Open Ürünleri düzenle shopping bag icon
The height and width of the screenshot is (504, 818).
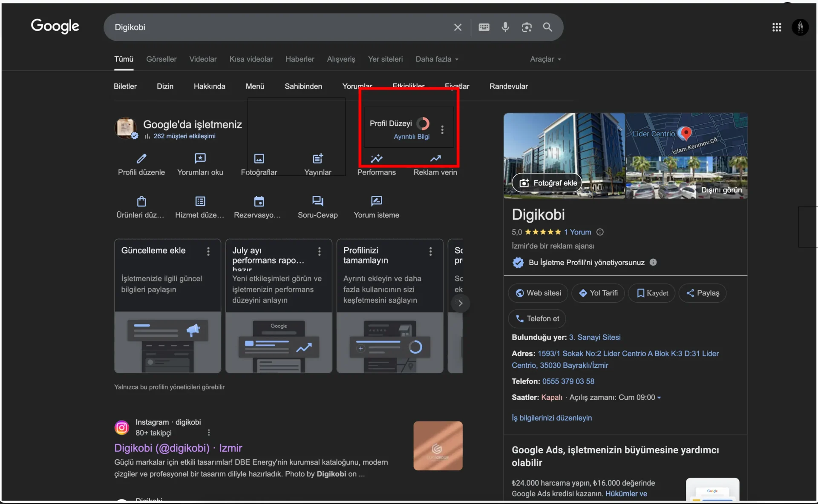141,201
